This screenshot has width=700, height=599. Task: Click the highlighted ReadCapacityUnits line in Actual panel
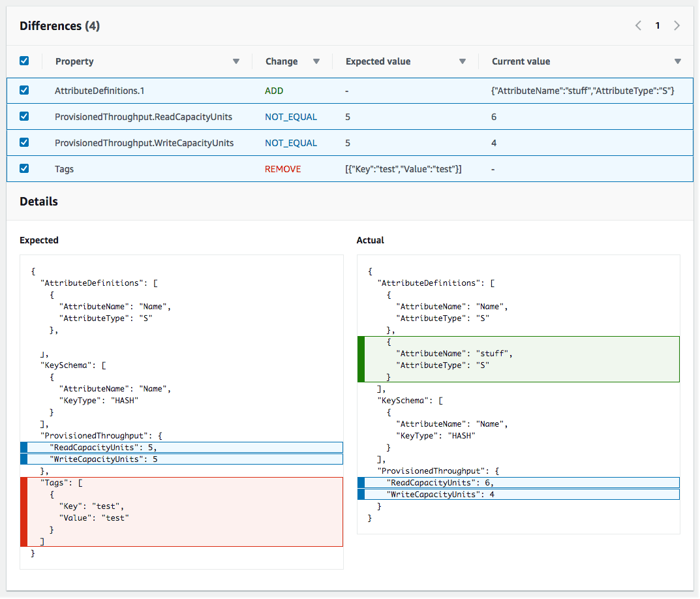coord(519,482)
